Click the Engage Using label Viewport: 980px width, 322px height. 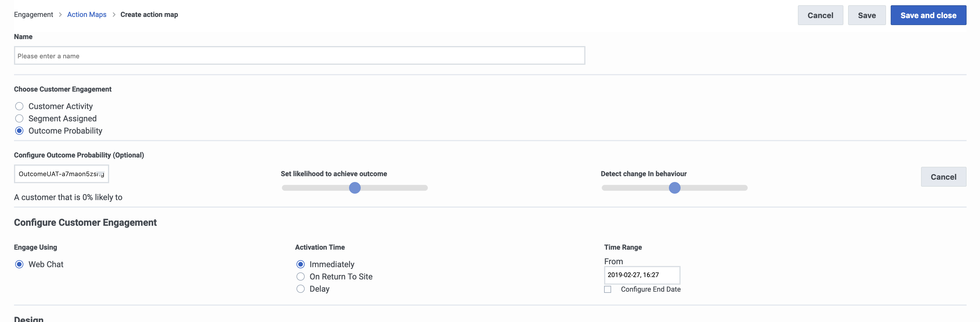35,247
